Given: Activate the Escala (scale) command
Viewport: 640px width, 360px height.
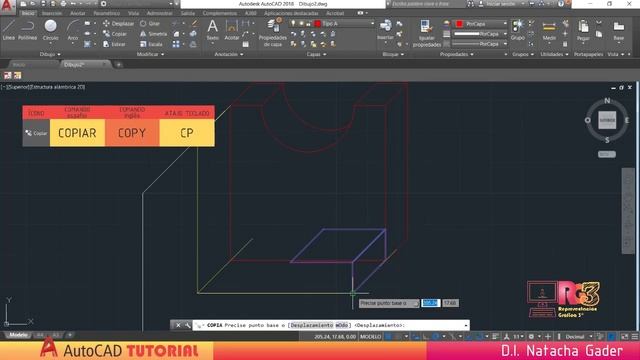Looking at the screenshot, I should pos(151,44).
